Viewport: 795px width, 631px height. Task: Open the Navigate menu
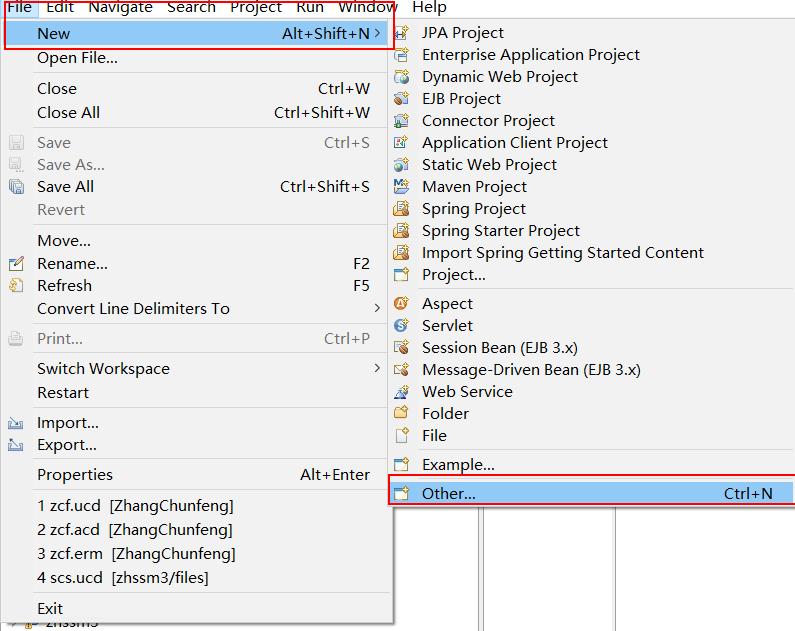click(x=120, y=7)
